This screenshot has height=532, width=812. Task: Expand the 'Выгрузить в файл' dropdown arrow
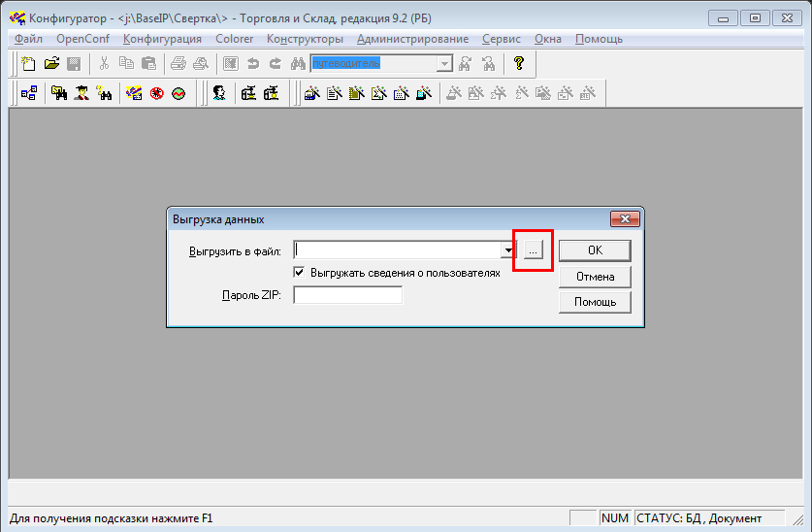(507, 250)
